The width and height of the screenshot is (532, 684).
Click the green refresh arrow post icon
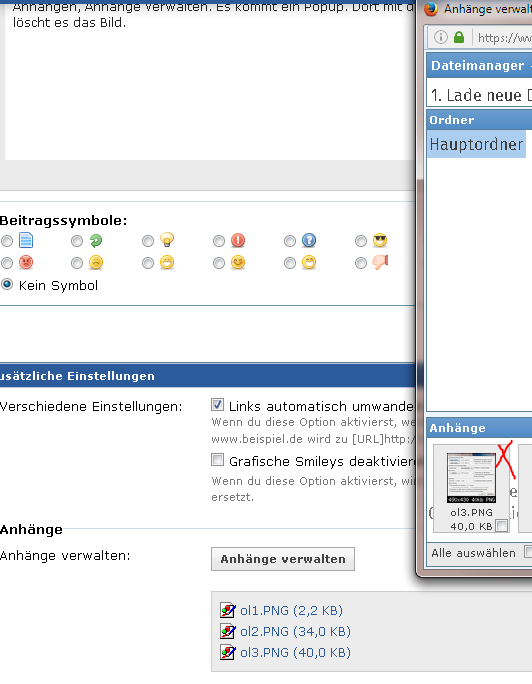(96, 240)
